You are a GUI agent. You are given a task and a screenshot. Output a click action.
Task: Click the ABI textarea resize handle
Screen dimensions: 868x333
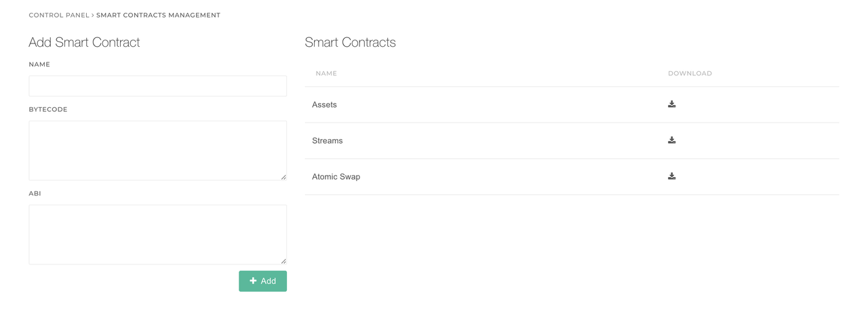pyautogui.click(x=283, y=261)
